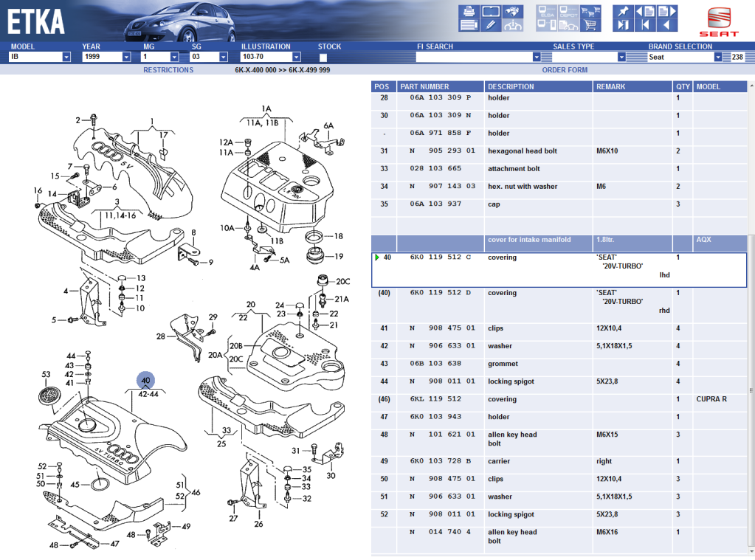
Task: Expand the BRAND SELECTION dropdown
Action: pos(717,57)
